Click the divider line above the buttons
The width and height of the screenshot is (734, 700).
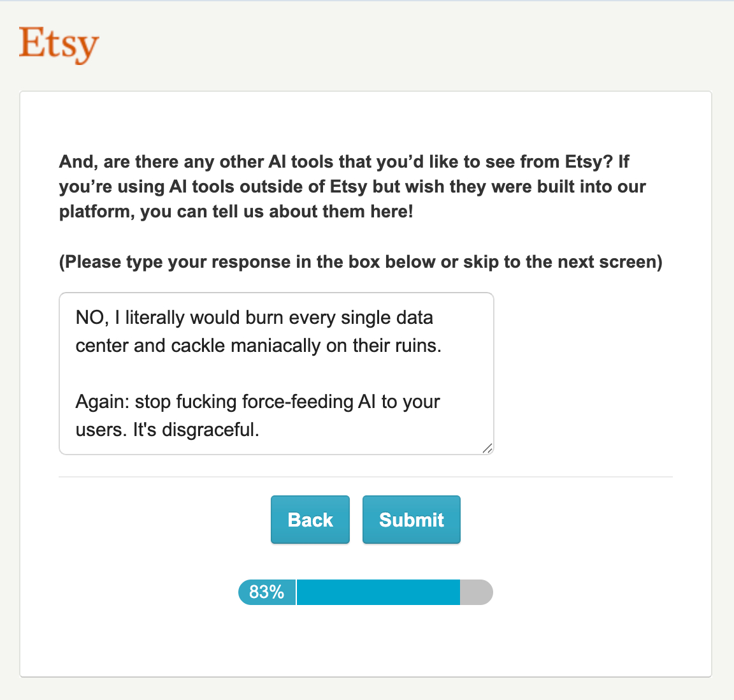click(366, 476)
